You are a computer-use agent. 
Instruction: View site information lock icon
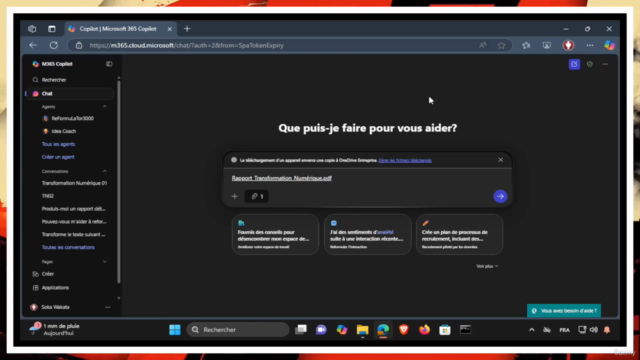tap(79, 45)
